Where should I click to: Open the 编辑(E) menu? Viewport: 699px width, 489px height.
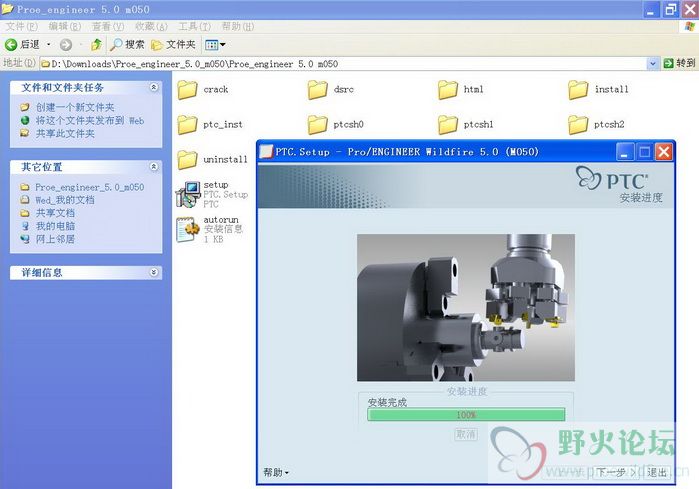point(65,27)
